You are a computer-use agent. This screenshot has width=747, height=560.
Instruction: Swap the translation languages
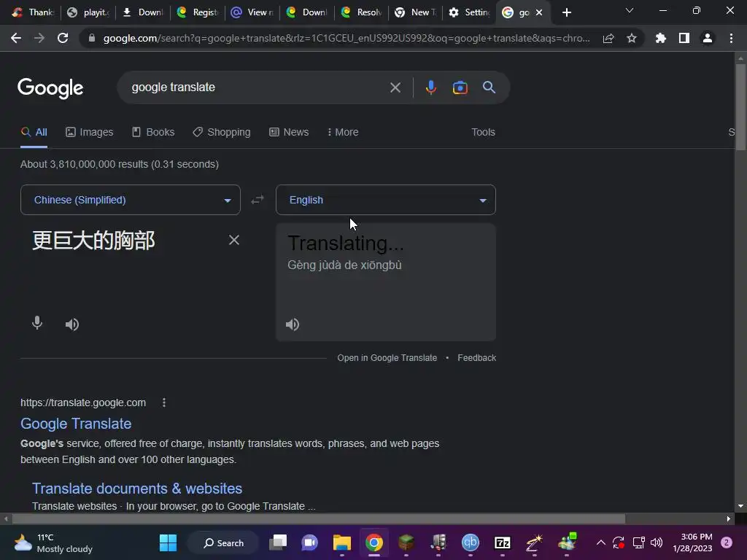[258, 200]
